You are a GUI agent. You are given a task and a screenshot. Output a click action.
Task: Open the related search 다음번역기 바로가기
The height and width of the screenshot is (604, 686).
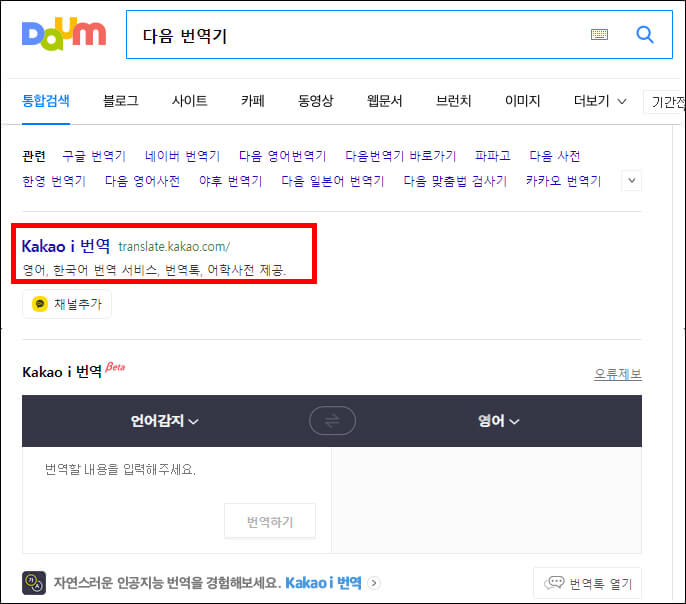pyautogui.click(x=401, y=156)
